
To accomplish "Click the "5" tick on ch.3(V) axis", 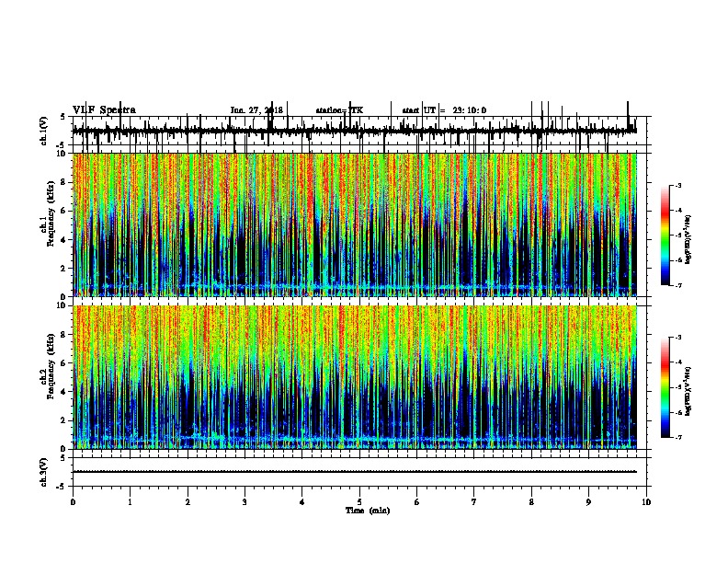I will click(63, 458).
